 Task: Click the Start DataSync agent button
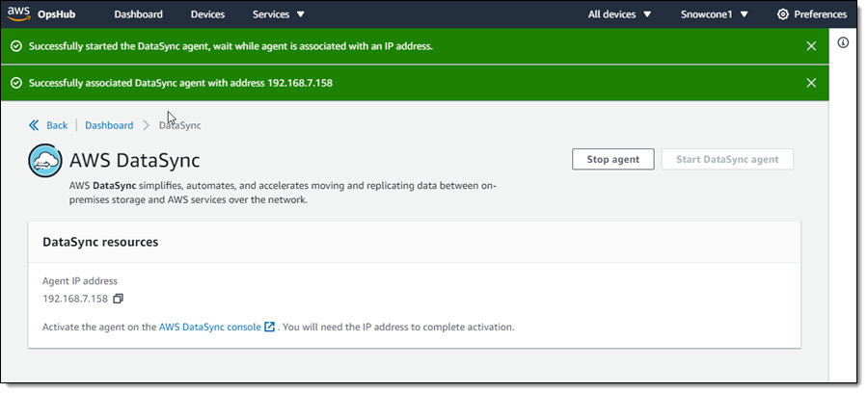coord(727,159)
